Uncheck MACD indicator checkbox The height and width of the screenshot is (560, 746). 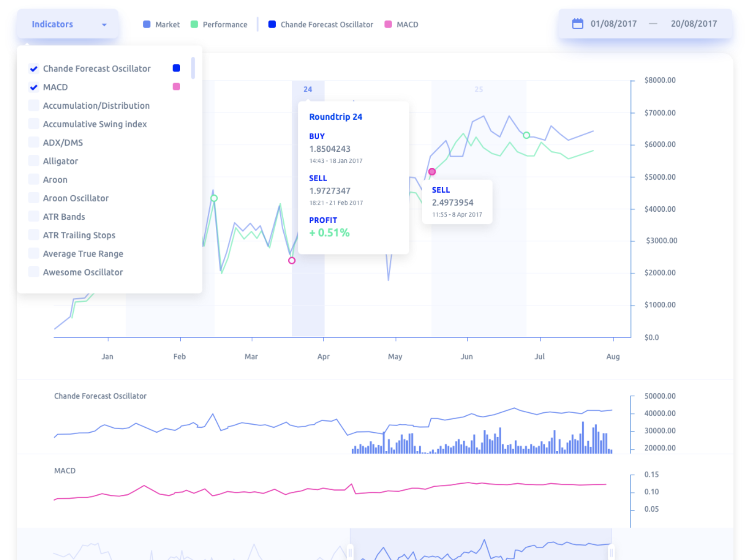click(33, 87)
